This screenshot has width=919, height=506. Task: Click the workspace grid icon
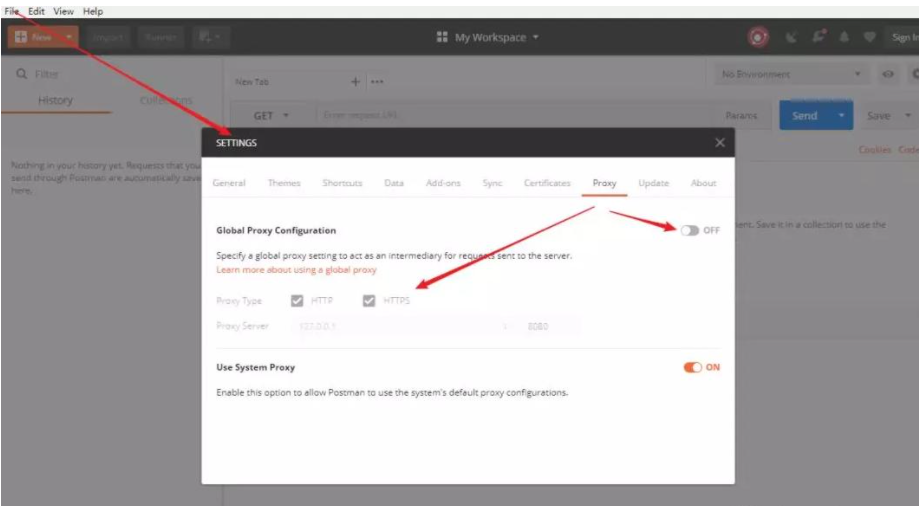tap(442, 37)
